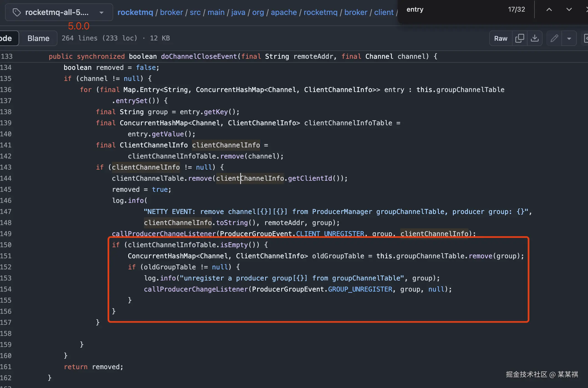This screenshot has height=388, width=588.
Task: Switch to Code view tab
Action: click(x=7, y=38)
